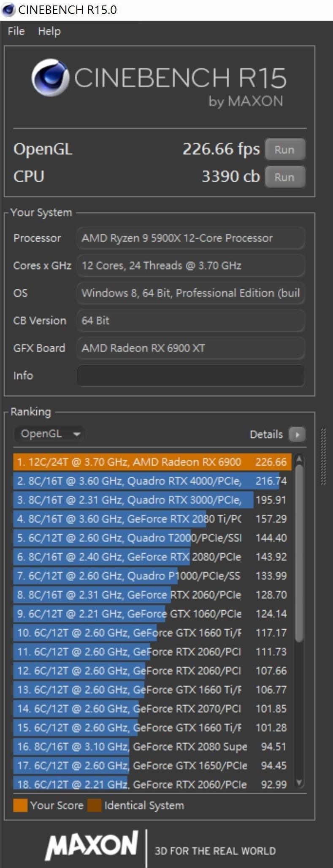
Task: Select ranking row 3 Quadro RTX 3000
Action: [152, 500]
